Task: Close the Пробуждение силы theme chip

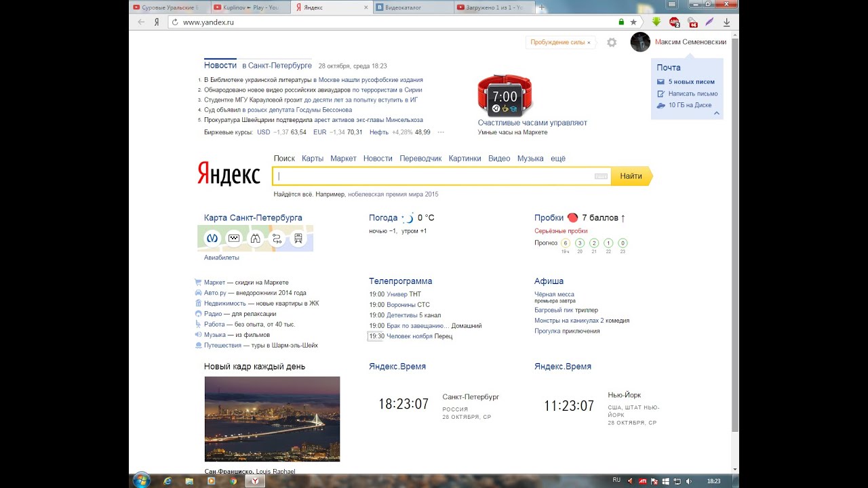Action: pyautogui.click(x=589, y=43)
